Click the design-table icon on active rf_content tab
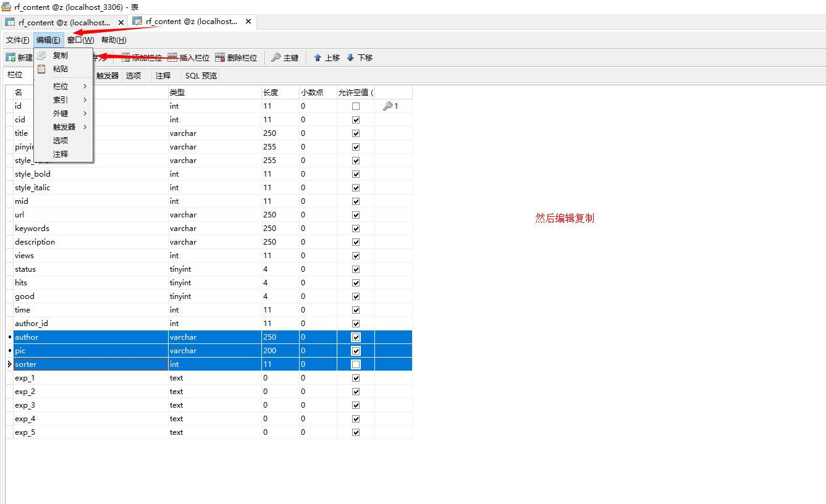The width and height of the screenshot is (826, 504). (x=137, y=22)
